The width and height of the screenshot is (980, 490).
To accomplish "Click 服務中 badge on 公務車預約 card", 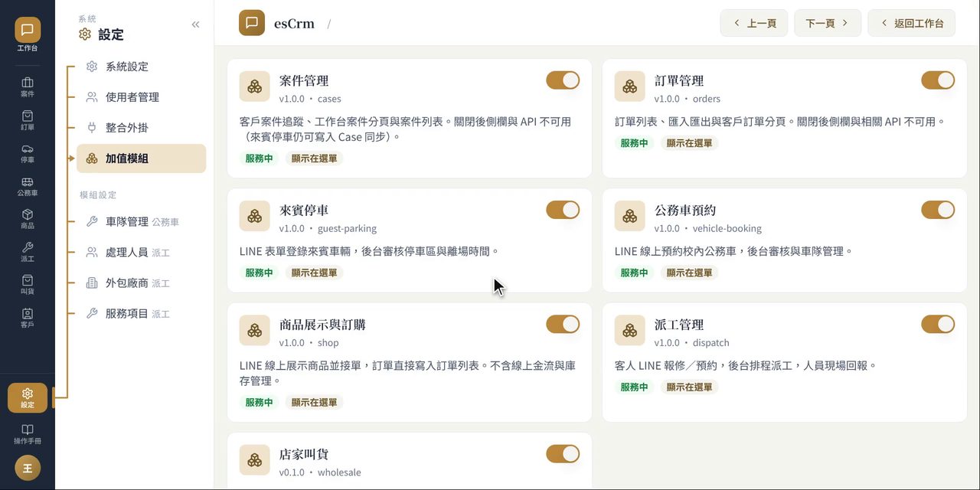I will click(634, 273).
